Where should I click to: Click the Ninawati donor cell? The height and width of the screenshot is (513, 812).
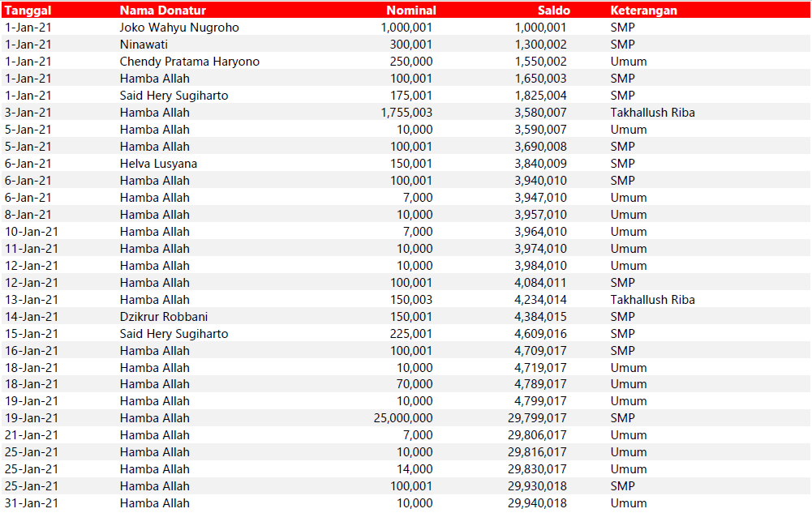(x=144, y=45)
